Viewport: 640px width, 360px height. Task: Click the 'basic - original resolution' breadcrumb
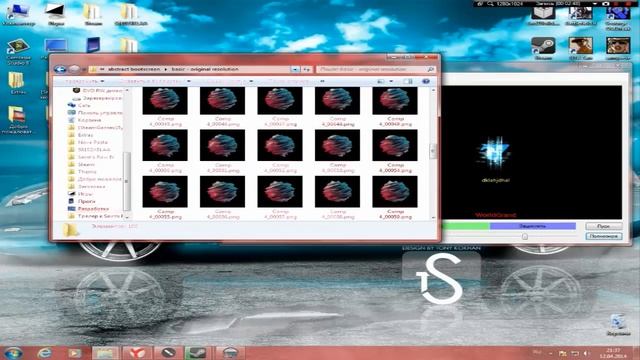pyautogui.click(x=205, y=69)
